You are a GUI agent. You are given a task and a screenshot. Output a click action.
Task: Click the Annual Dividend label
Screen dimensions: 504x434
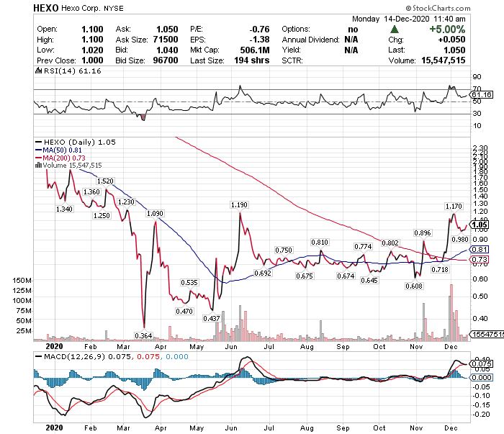pyautogui.click(x=310, y=40)
